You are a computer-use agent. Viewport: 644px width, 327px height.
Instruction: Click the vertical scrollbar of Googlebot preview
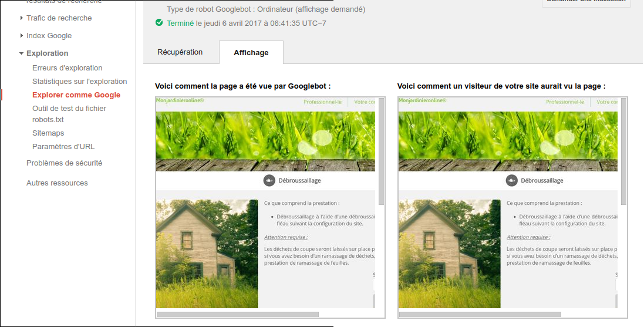pyautogui.click(x=381, y=151)
